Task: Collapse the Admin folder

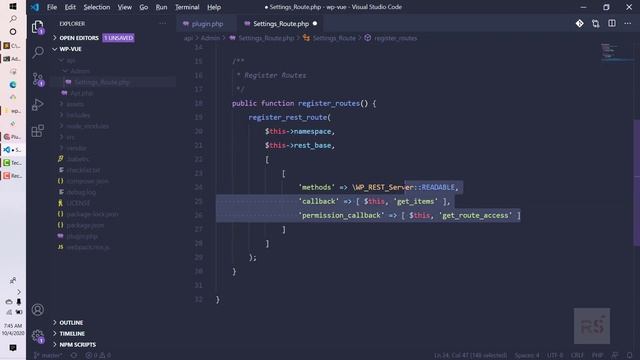Action: pos(79,71)
